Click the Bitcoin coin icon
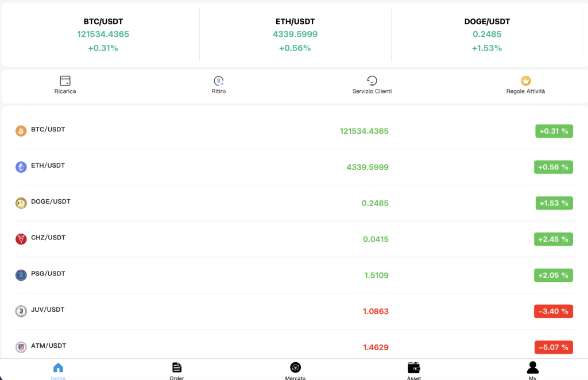The width and height of the screenshot is (588, 380). click(x=21, y=131)
